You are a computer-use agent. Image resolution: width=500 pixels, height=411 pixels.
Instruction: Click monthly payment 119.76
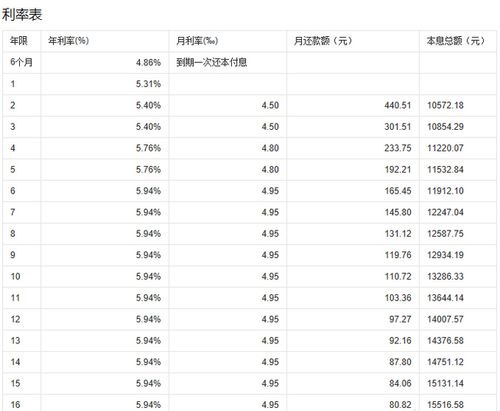pyautogui.click(x=398, y=255)
